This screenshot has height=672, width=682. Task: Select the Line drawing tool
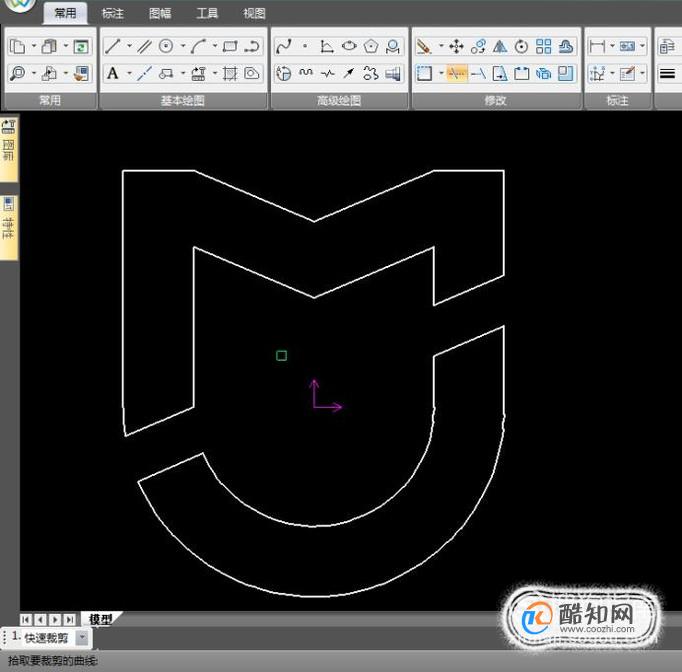[113, 46]
